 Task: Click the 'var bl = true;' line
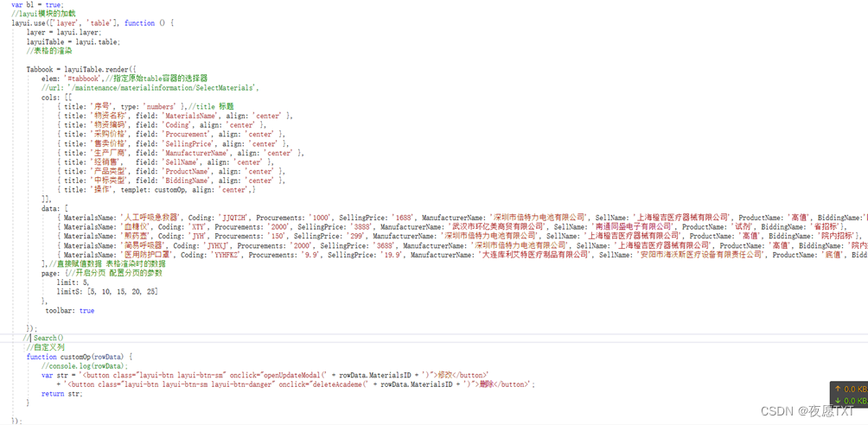click(x=38, y=4)
